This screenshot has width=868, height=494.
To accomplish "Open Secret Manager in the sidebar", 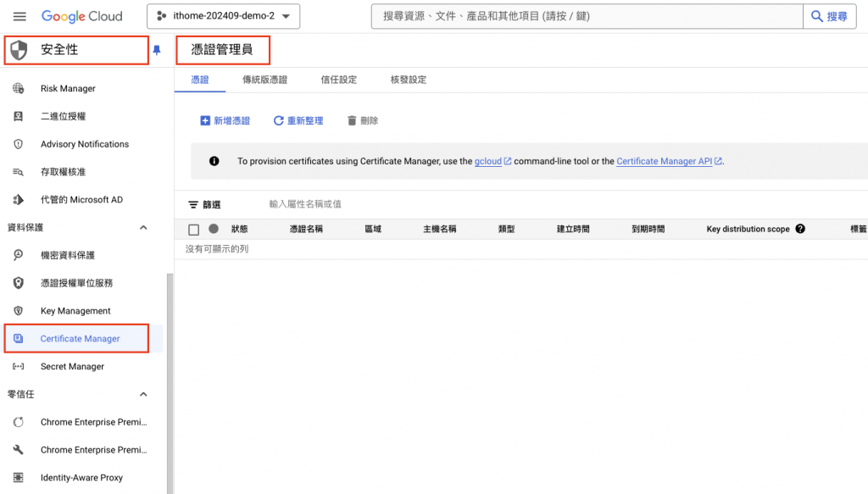I will click(72, 366).
